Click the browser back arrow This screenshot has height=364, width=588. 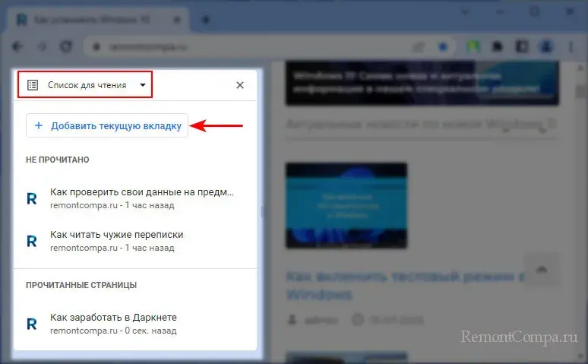(x=18, y=46)
